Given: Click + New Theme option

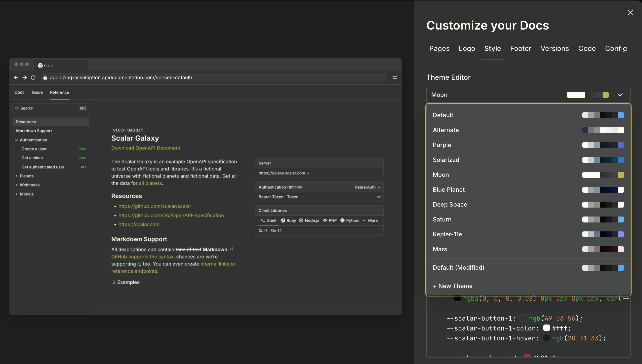Looking at the screenshot, I should (x=452, y=286).
